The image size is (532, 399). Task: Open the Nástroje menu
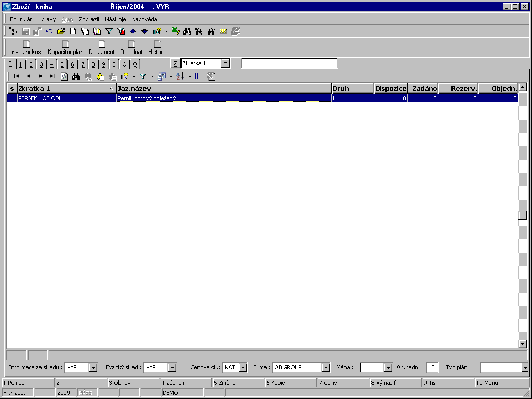[115, 19]
